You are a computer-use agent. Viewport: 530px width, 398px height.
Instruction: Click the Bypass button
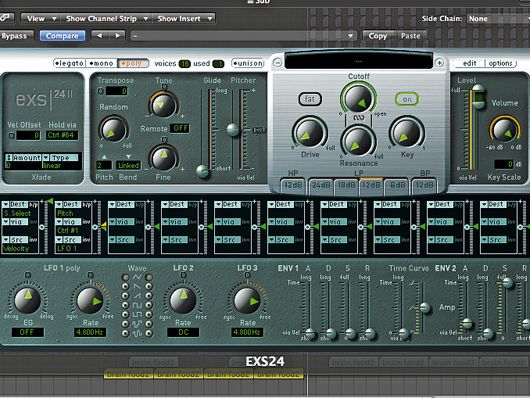(16, 36)
